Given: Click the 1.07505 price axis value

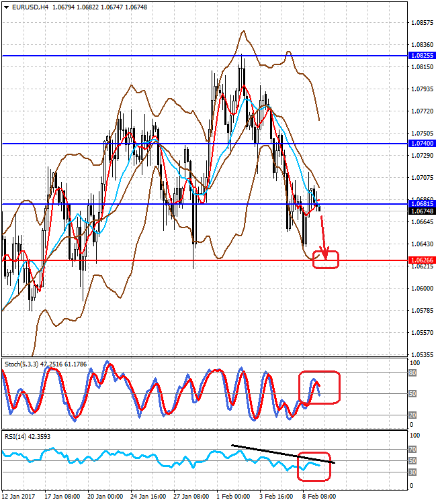Looking at the screenshot, I should pos(422,134).
